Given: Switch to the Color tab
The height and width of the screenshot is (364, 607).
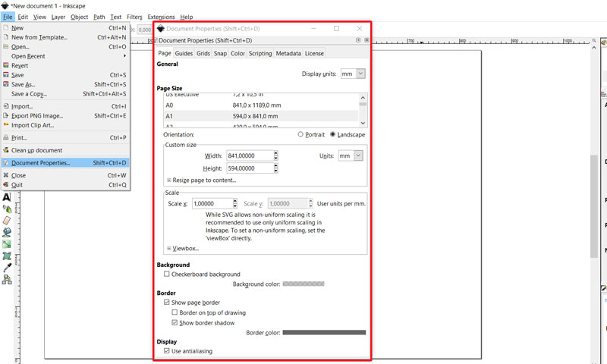Looking at the screenshot, I should pos(237,53).
